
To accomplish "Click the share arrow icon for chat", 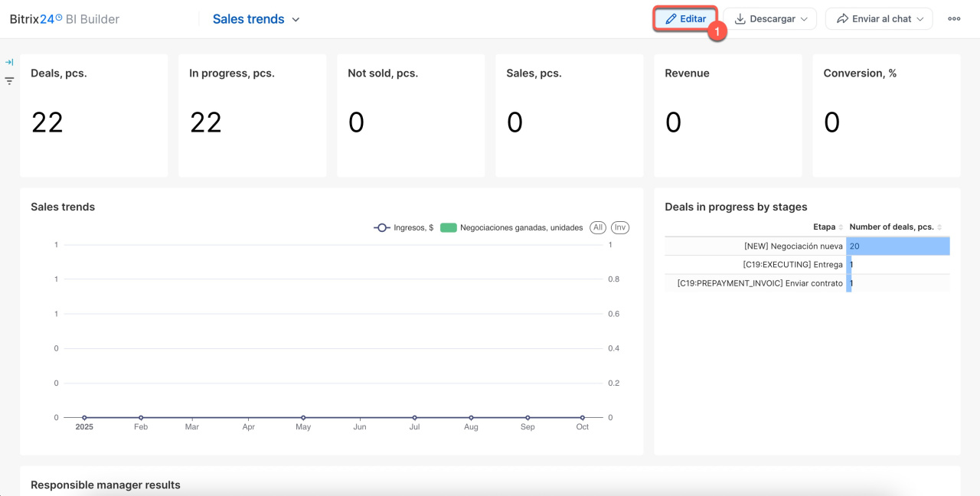I will pos(842,19).
